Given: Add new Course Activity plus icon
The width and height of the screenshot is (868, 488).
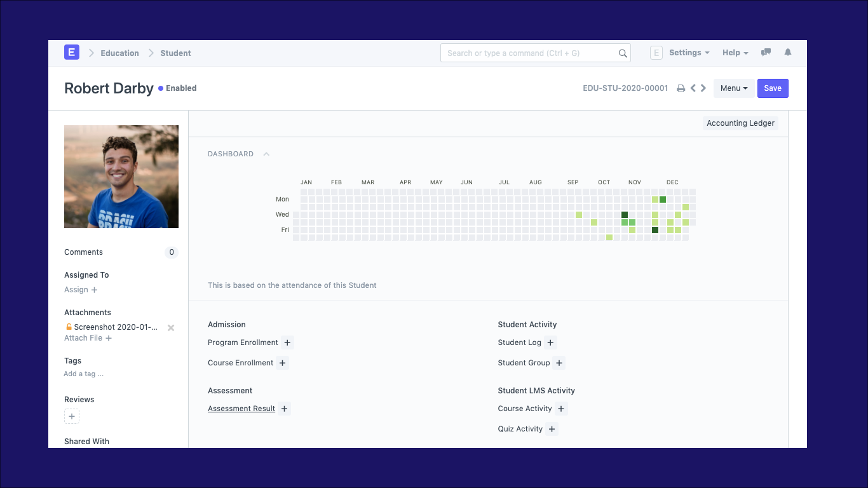Looking at the screenshot, I should click(x=561, y=409).
